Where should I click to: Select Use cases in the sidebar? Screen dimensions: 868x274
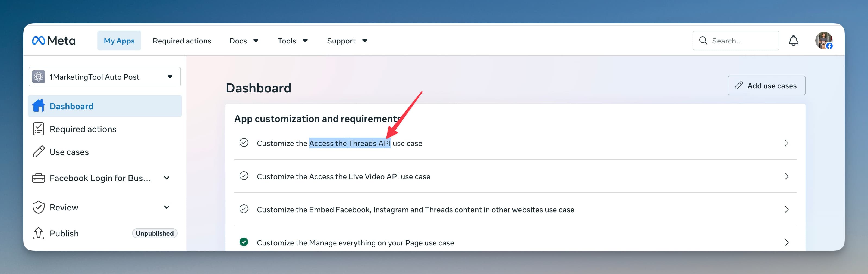coord(105,152)
